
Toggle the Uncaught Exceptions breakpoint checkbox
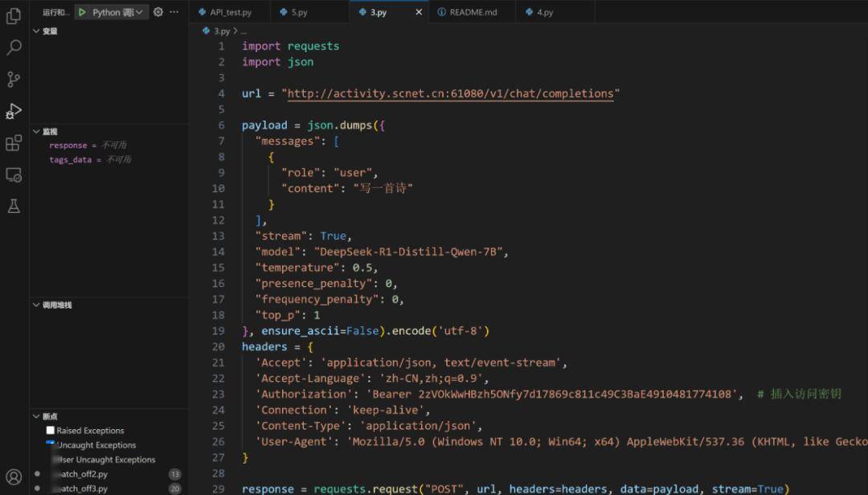(51, 444)
